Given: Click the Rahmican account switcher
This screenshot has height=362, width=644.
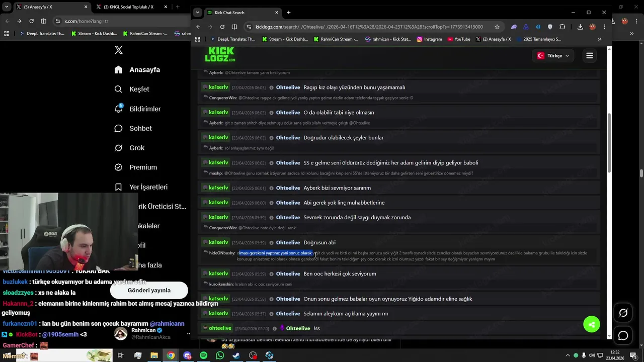Looking at the screenshot, I should 151,333.
